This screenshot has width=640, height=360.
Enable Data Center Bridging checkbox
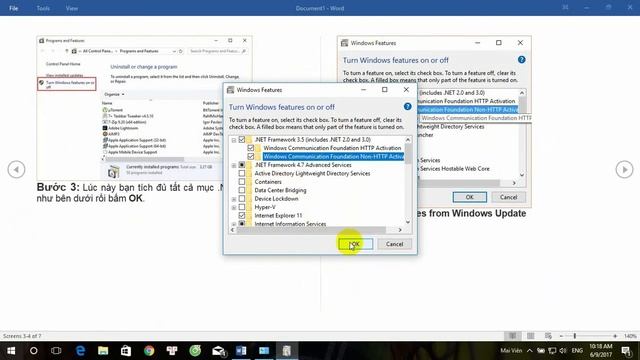242,190
